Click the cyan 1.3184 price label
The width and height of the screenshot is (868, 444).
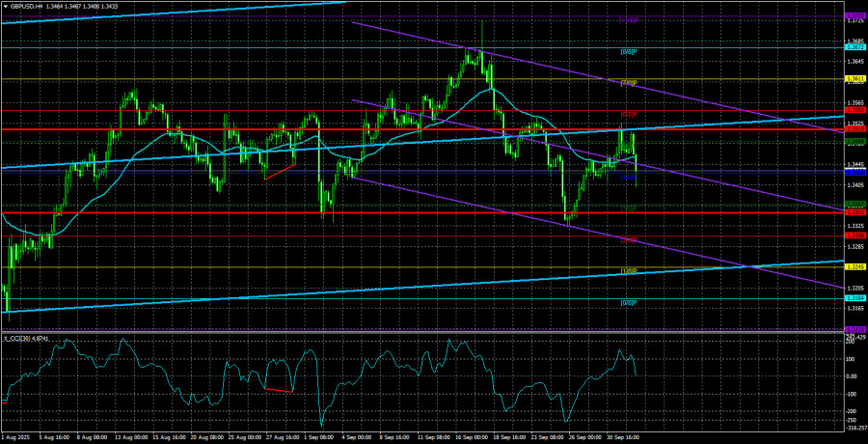[x=854, y=299]
